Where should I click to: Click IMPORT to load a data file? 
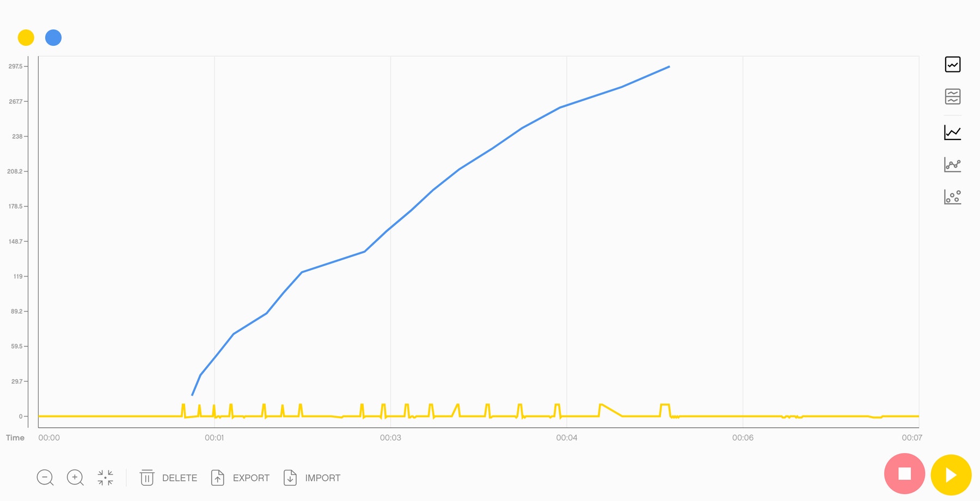(x=322, y=478)
